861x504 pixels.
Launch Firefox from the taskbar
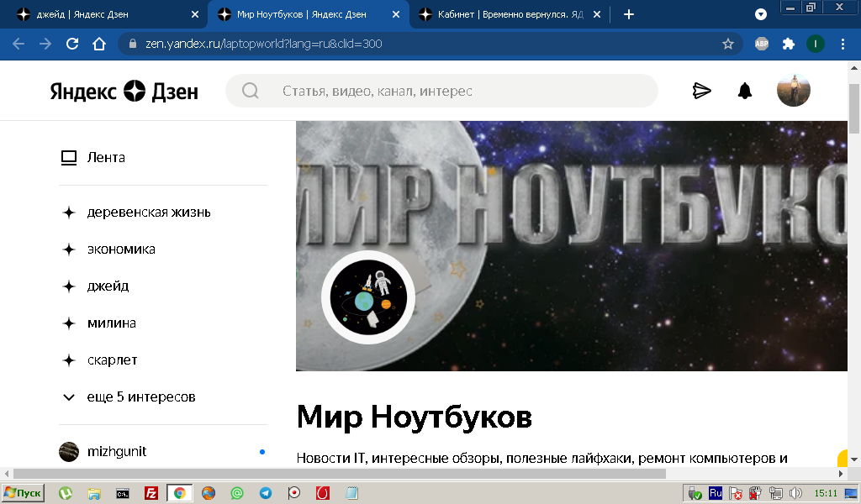pyautogui.click(x=209, y=494)
